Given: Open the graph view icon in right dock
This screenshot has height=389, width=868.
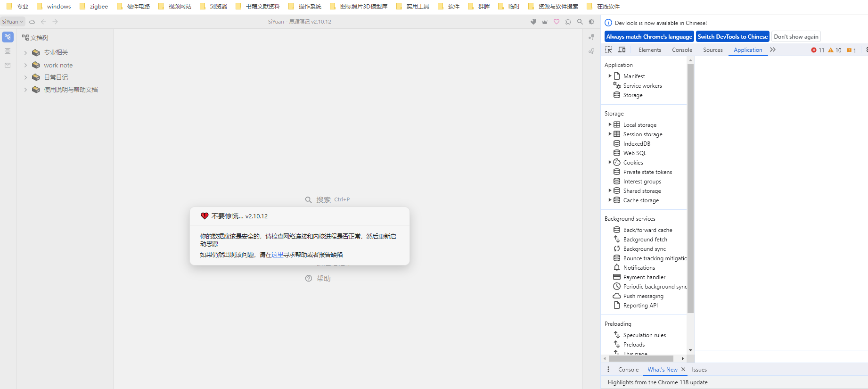Looking at the screenshot, I should 591,37.
